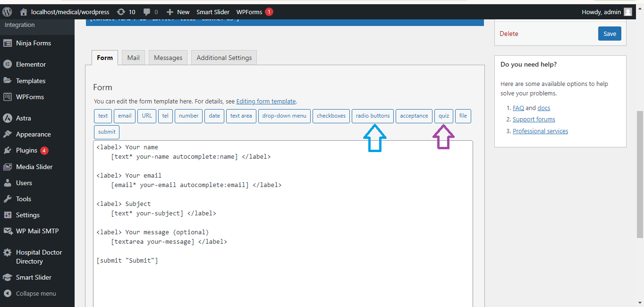Collapse the admin sidebar menu
The height and width of the screenshot is (307, 644).
36,293
